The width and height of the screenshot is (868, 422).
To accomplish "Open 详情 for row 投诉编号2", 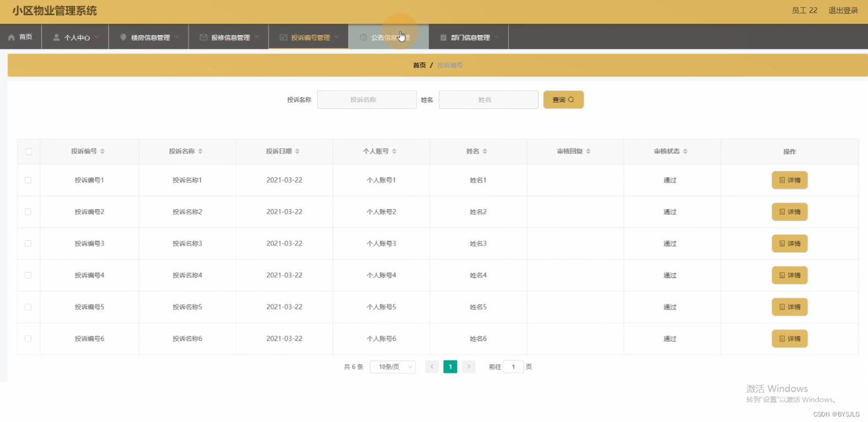I will click(x=790, y=212).
